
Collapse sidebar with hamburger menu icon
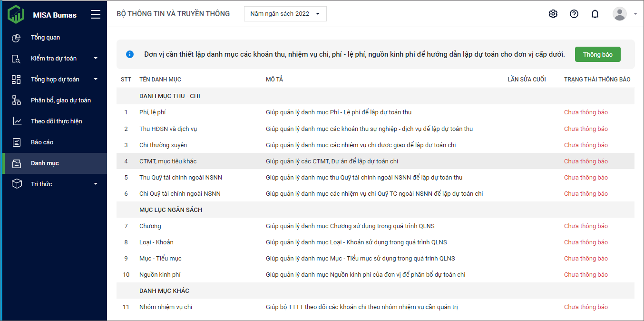[x=96, y=14]
